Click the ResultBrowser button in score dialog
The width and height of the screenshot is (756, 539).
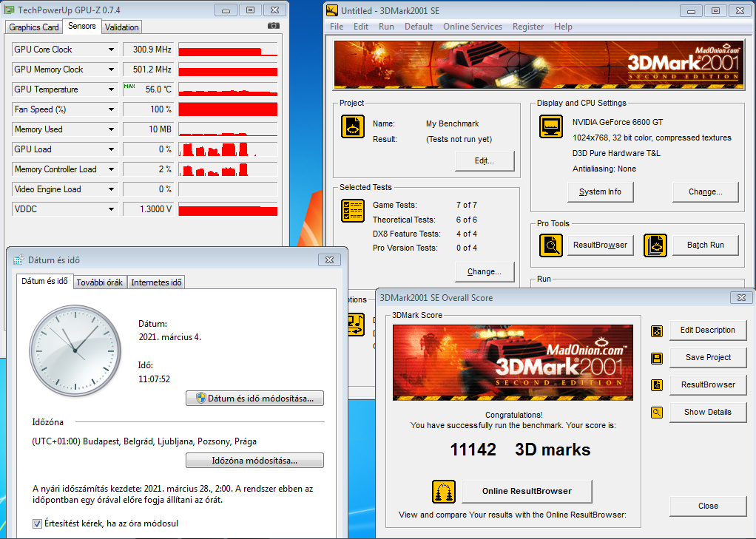[708, 384]
